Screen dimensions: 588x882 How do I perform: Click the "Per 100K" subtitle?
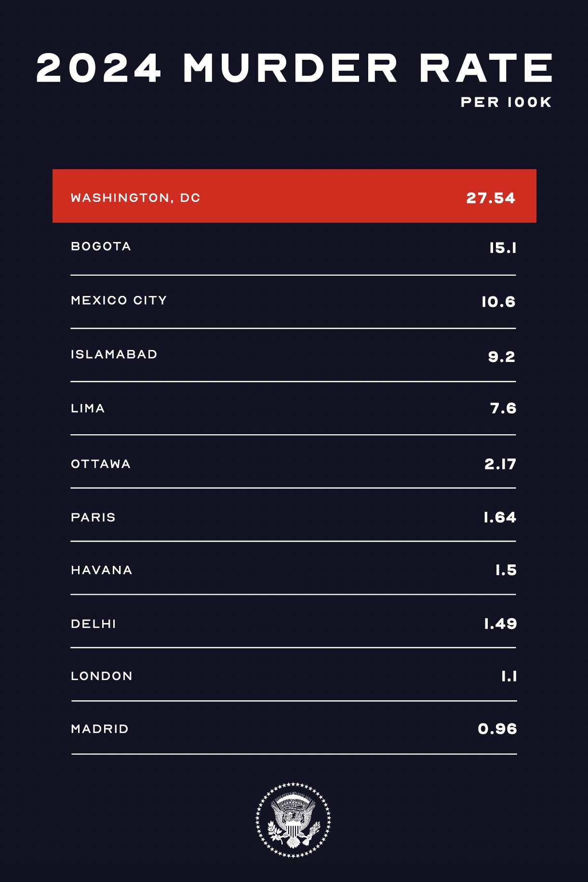tap(506, 102)
